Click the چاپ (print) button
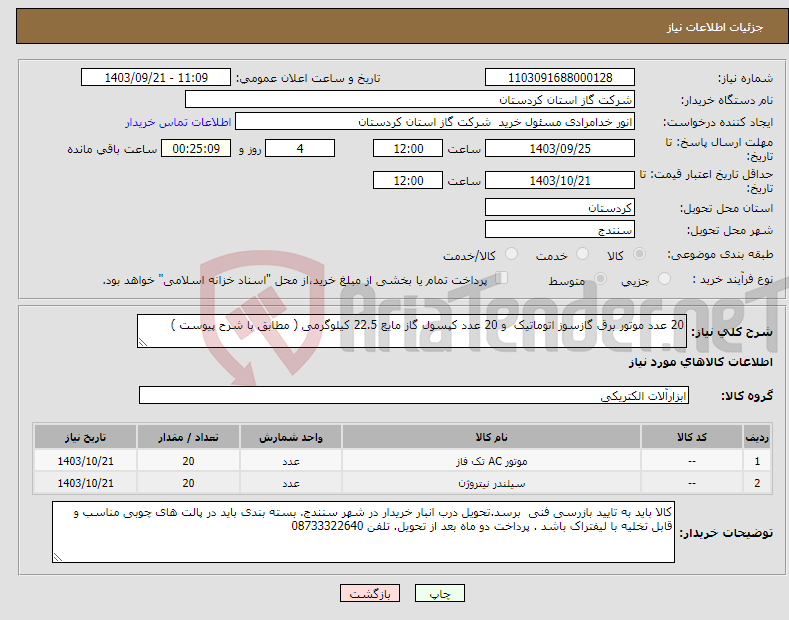The image size is (789, 620). click(439, 593)
